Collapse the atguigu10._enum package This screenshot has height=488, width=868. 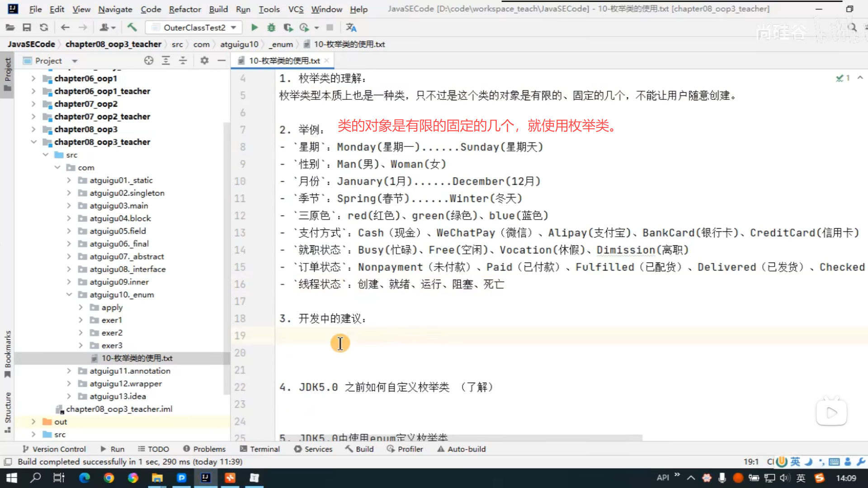[69, 295]
